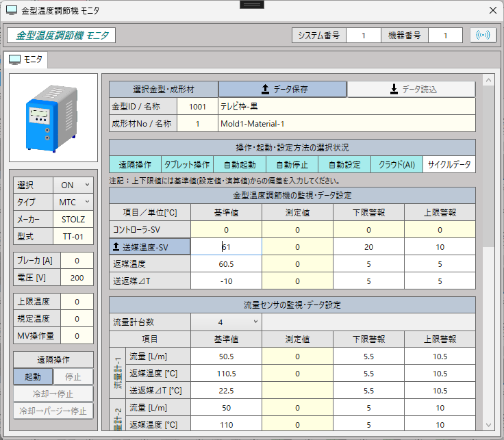Toggle クラウド(AI) mode
The height and width of the screenshot is (440, 504).
(x=396, y=165)
